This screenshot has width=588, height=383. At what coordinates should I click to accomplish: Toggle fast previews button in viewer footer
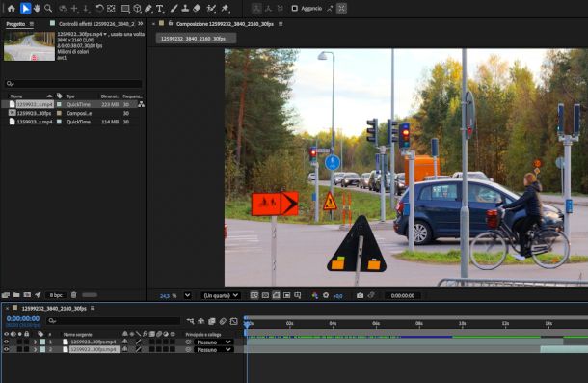tap(254, 295)
